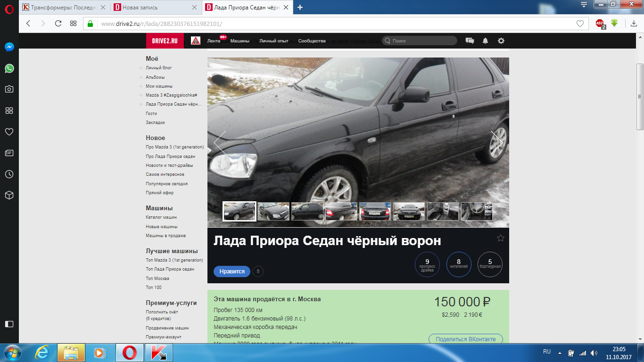This screenshot has width=644, height=362.
Task: Click the 5 бортжурнал circle
Action: pyautogui.click(x=490, y=264)
